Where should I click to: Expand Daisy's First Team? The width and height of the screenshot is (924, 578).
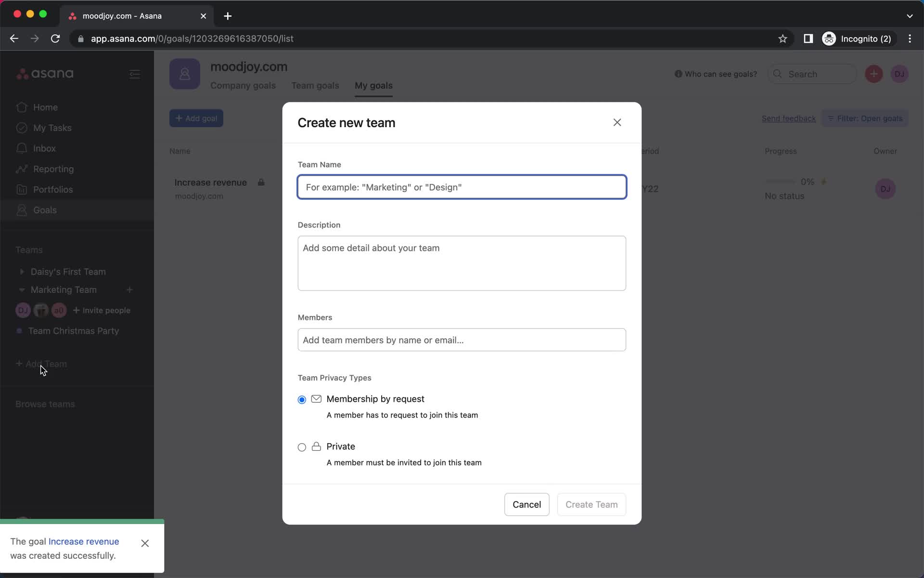tap(22, 272)
